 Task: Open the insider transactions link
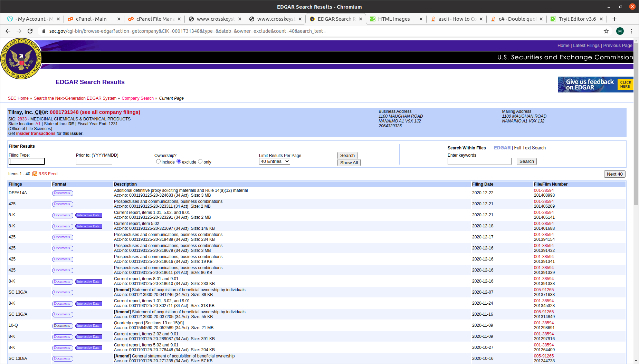tap(35, 133)
